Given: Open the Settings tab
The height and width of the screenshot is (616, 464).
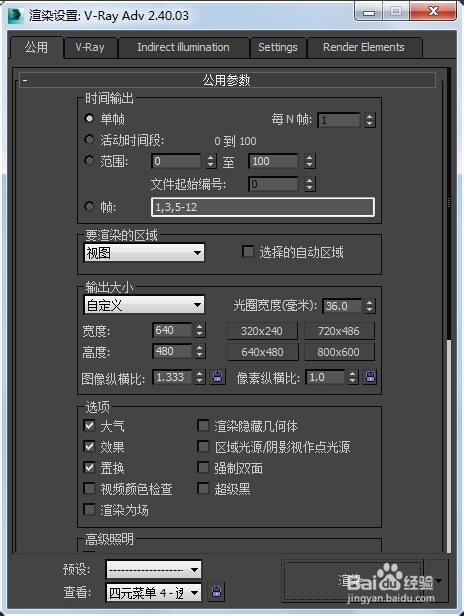Looking at the screenshot, I should pyautogui.click(x=278, y=48).
